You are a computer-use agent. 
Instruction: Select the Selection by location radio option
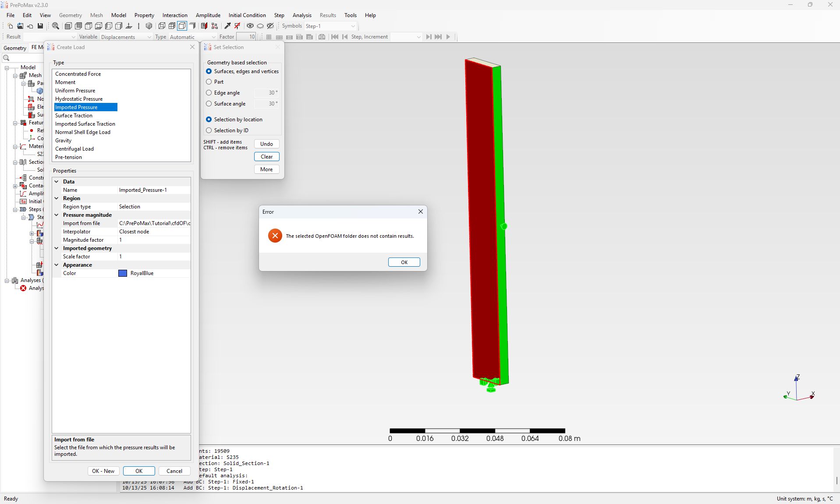click(209, 120)
